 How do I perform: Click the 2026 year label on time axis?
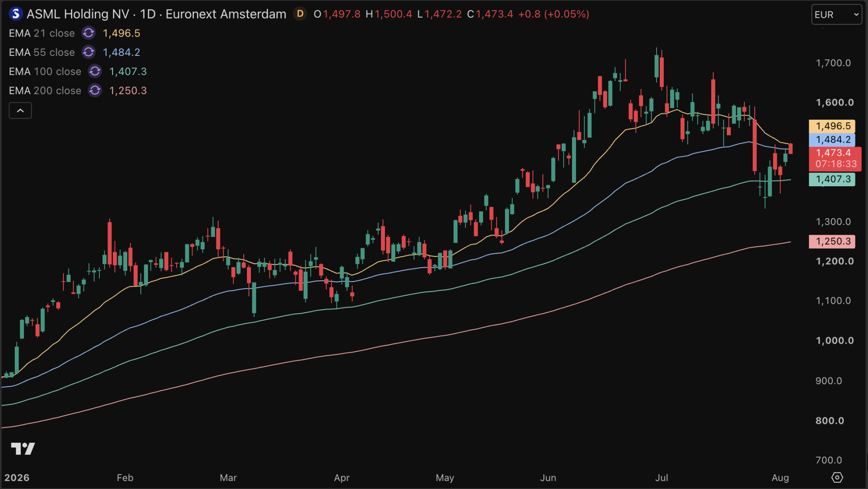tap(17, 478)
